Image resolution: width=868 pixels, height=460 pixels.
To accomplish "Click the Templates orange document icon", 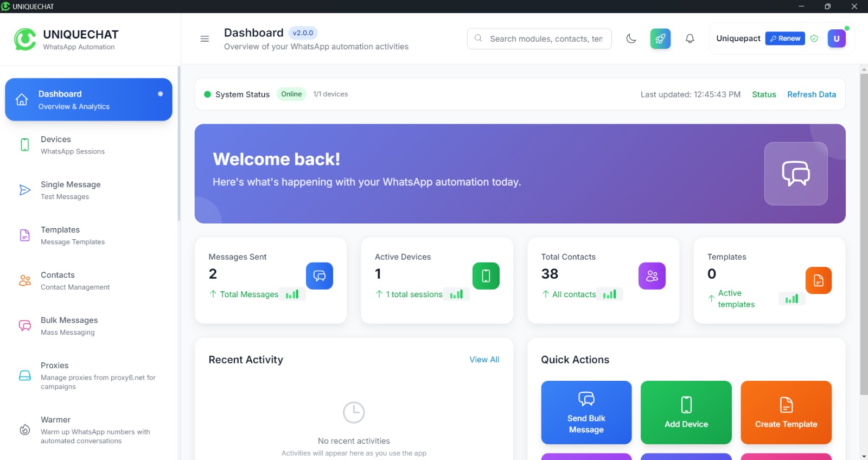I will coord(819,280).
